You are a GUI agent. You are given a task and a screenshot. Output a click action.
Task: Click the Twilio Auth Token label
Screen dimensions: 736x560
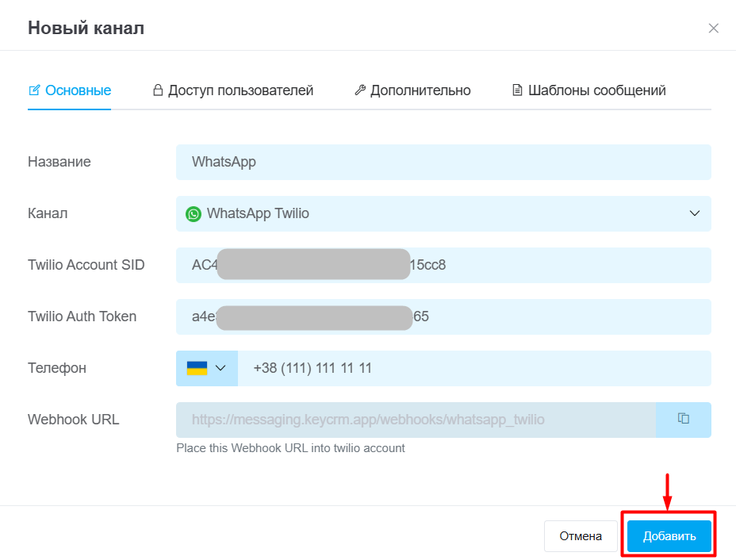(82, 316)
